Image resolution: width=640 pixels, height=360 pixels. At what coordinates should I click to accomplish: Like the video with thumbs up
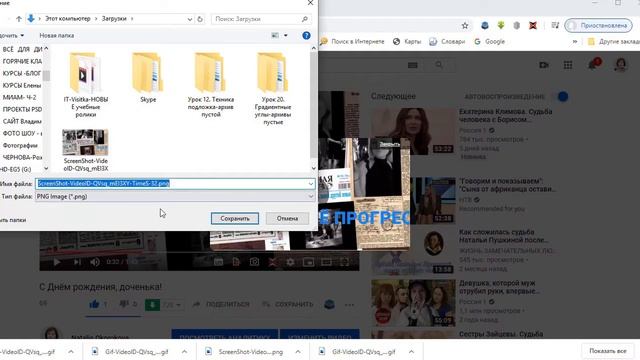point(94,304)
